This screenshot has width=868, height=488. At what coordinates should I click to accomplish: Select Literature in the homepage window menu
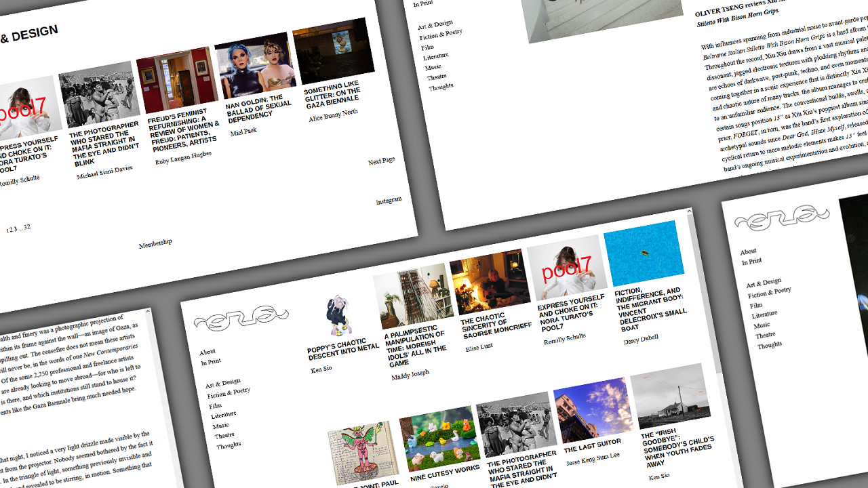point(224,415)
